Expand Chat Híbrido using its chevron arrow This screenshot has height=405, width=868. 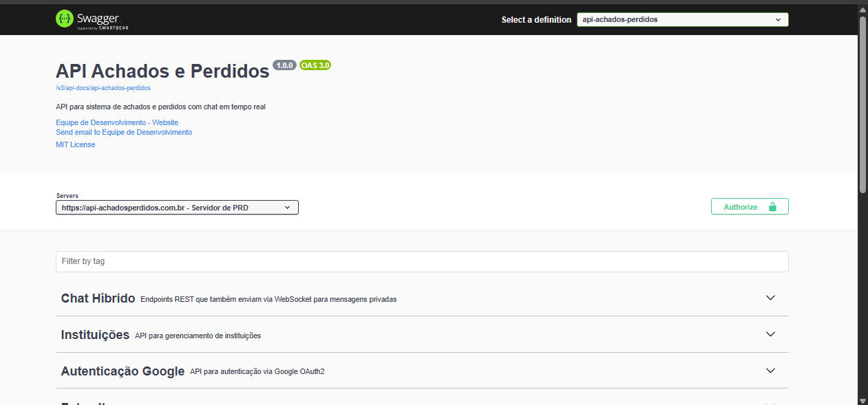pos(770,298)
